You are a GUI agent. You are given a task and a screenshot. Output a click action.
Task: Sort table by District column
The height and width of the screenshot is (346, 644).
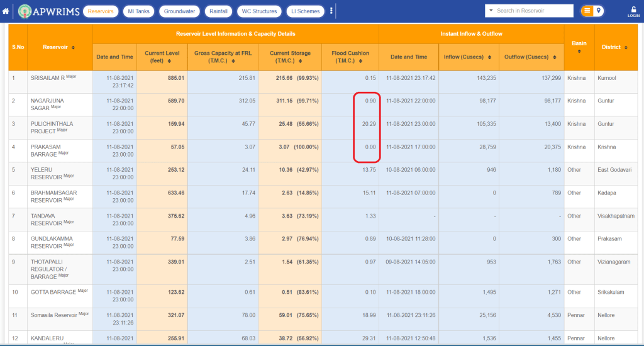[x=626, y=47]
